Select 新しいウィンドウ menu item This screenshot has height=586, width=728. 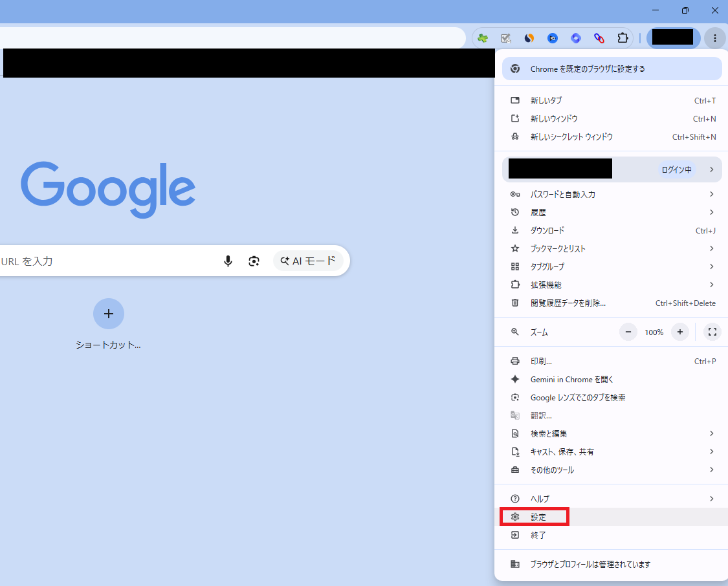pos(612,119)
